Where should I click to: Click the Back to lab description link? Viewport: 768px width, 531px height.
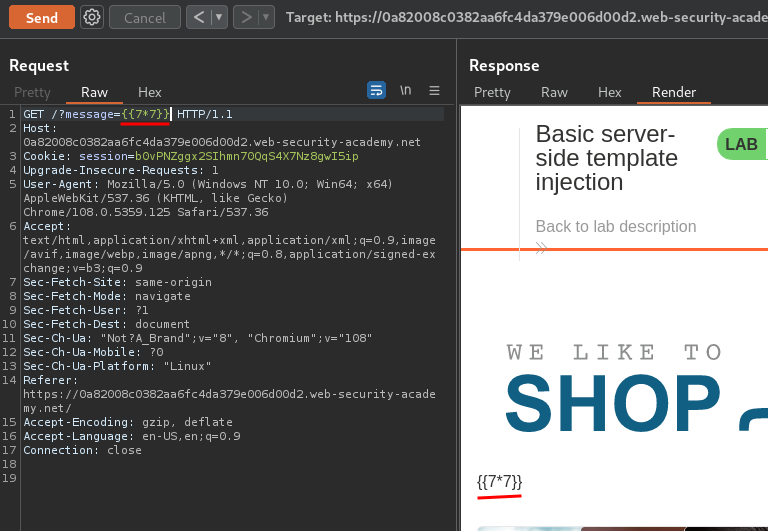click(x=616, y=226)
